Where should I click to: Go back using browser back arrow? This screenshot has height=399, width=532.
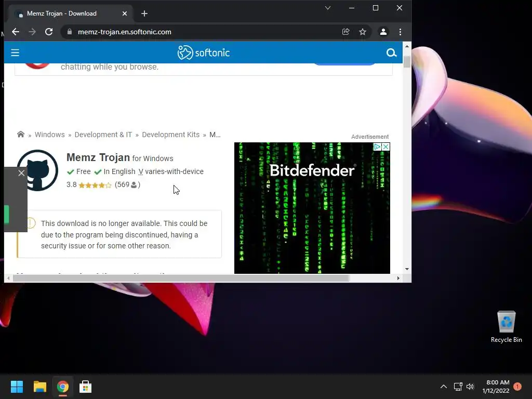click(x=16, y=32)
